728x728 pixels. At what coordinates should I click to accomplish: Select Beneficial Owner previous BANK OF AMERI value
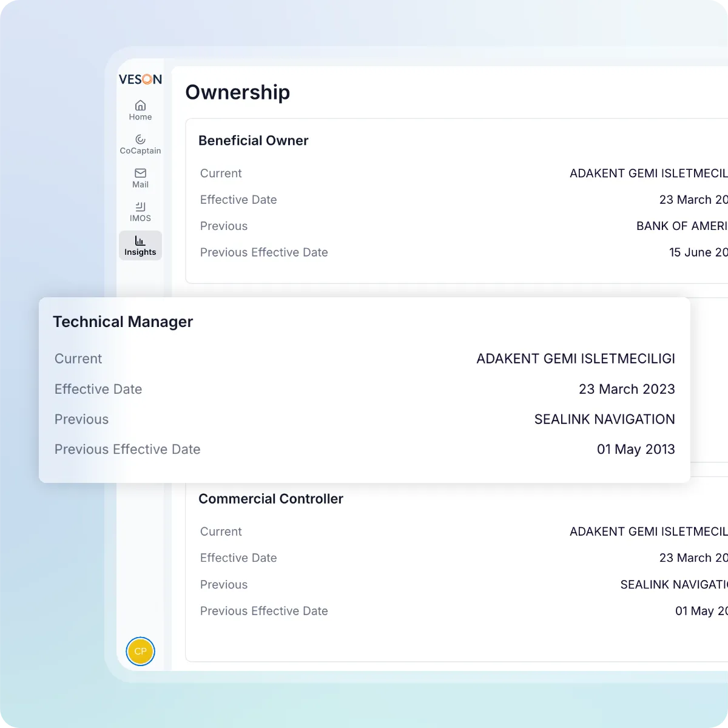tap(682, 226)
